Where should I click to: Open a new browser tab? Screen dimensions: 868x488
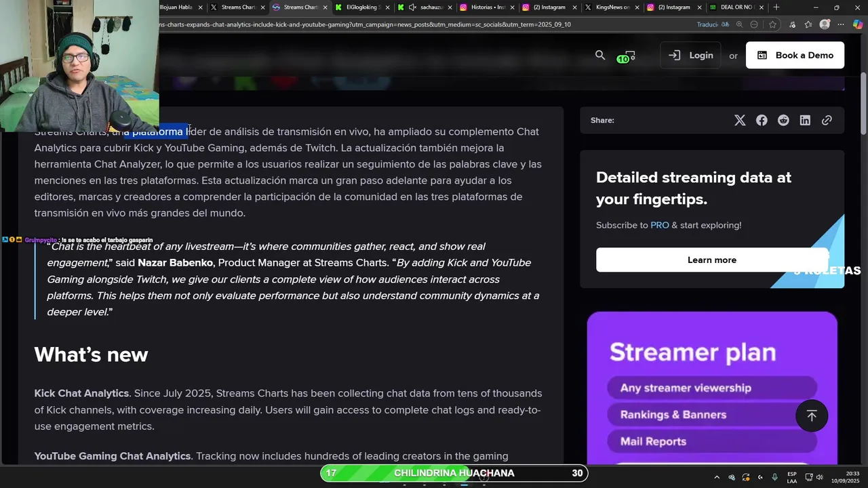coord(776,7)
